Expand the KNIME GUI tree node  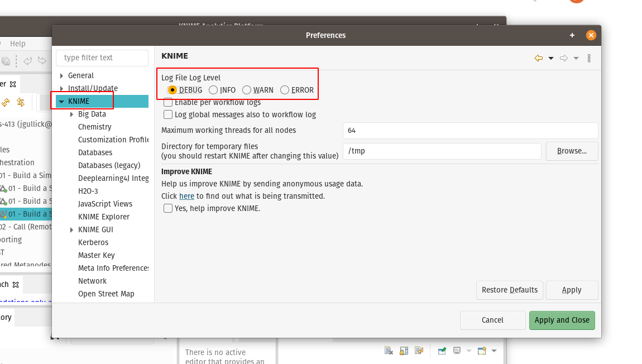[71, 229]
